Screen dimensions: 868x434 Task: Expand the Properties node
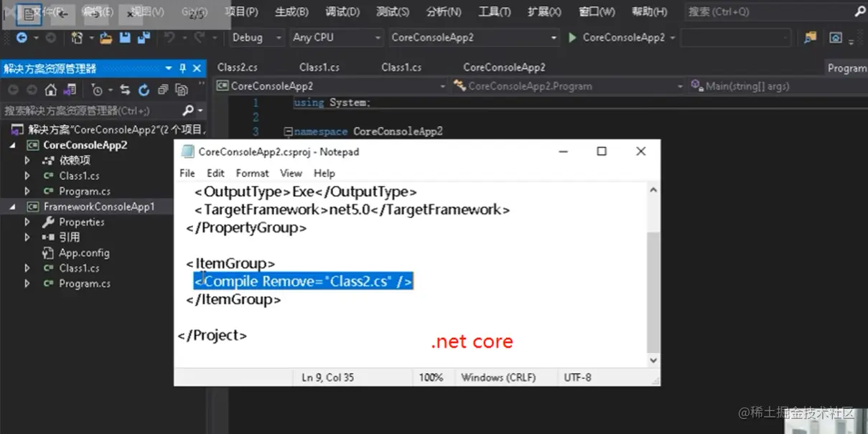pyautogui.click(x=27, y=222)
